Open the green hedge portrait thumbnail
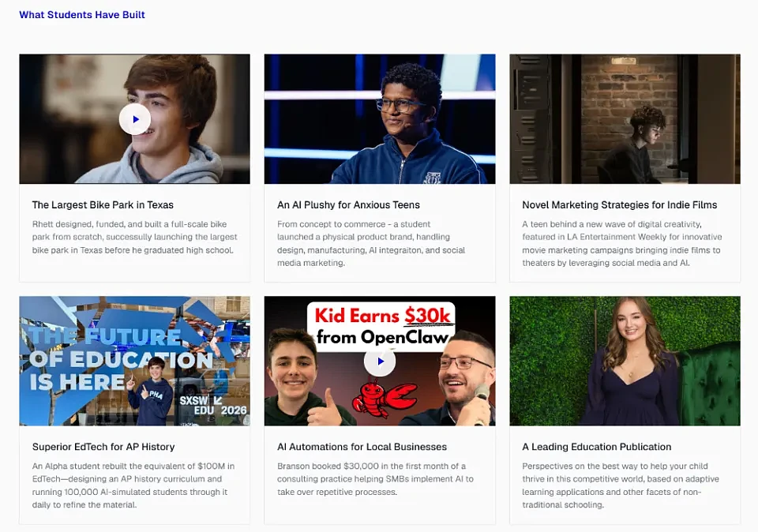This screenshot has width=758, height=532. pyautogui.click(x=625, y=361)
